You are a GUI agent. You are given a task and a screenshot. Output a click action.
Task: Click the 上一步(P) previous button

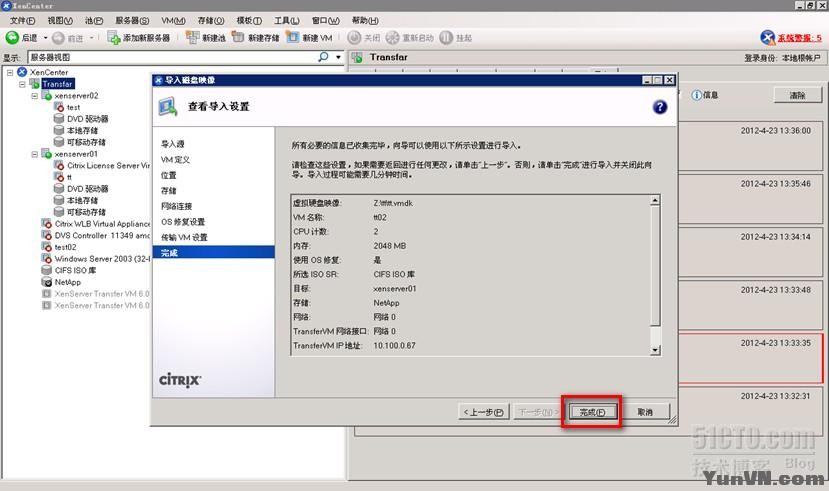pos(483,412)
